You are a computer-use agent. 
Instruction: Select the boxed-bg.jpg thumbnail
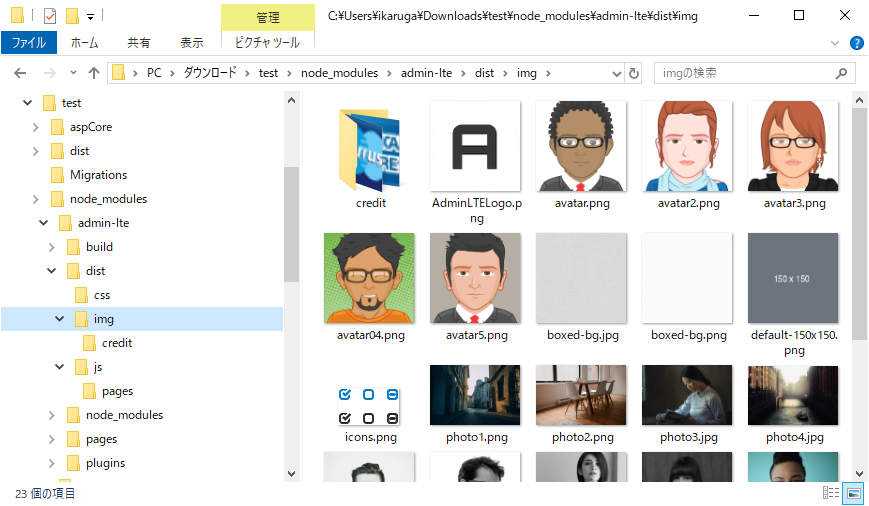581,278
